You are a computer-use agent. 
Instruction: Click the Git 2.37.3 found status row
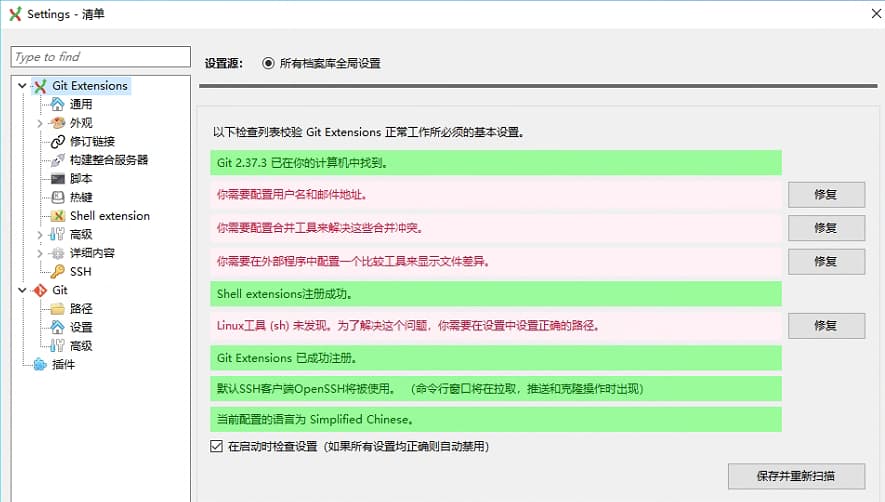(496, 163)
